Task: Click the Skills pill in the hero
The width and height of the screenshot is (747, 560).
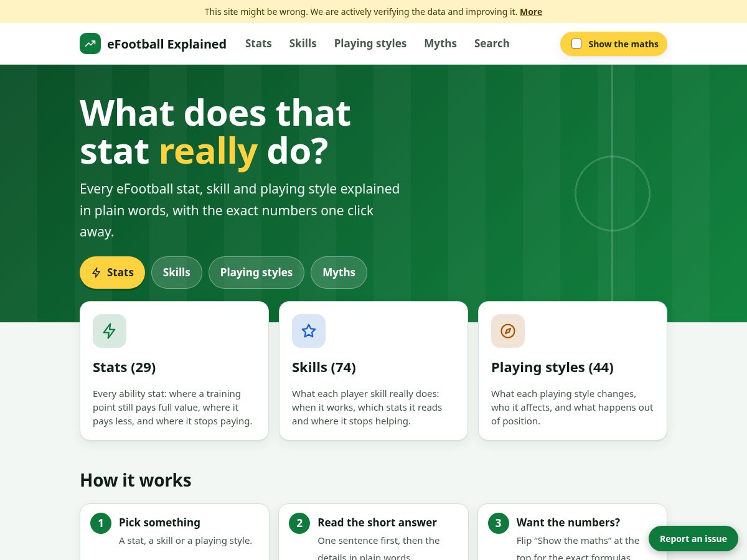Action: click(x=177, y=273)
